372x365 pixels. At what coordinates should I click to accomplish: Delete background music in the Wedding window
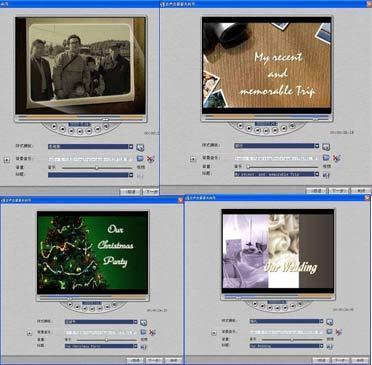(x=339, y=332)
